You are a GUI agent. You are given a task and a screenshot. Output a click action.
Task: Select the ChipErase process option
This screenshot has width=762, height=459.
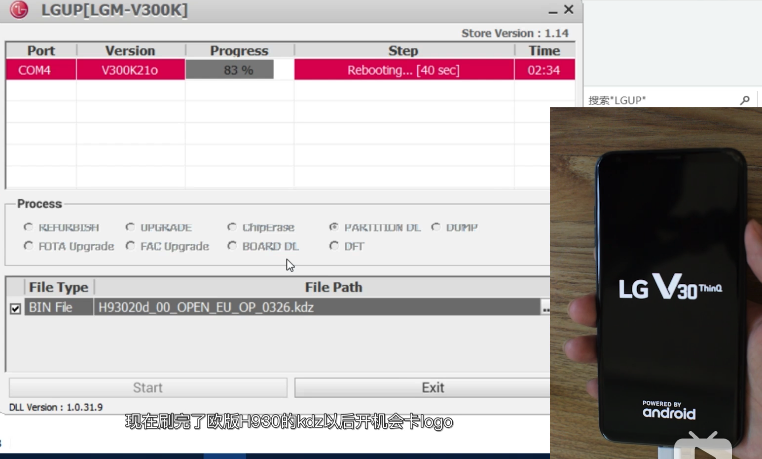click(x=232, y=227)
